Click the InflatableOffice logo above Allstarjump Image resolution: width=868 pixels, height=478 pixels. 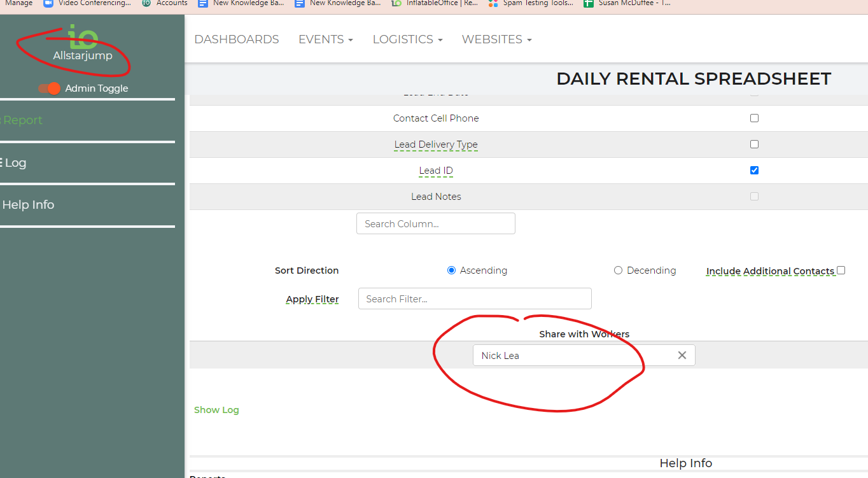(x=83, y=37)
